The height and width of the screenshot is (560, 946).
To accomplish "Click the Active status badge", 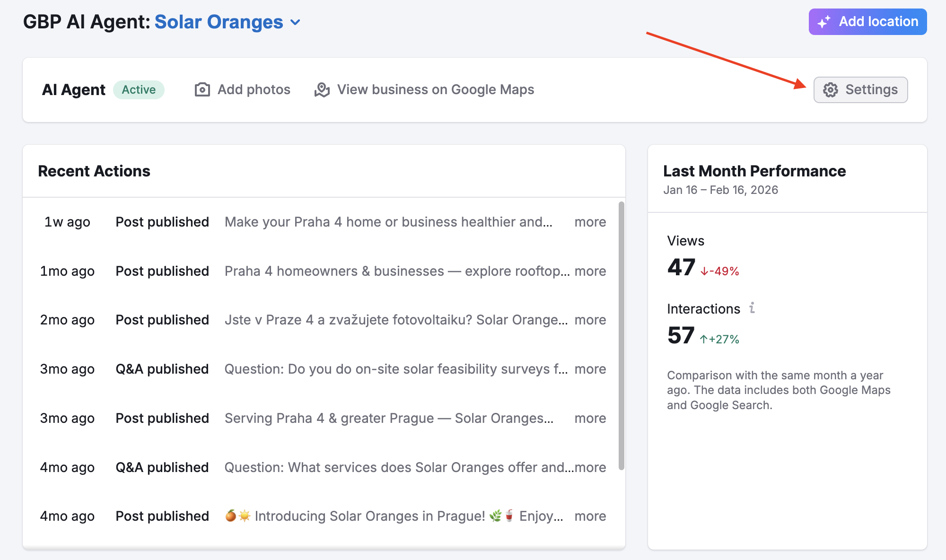I will click(x=139, y=89).
